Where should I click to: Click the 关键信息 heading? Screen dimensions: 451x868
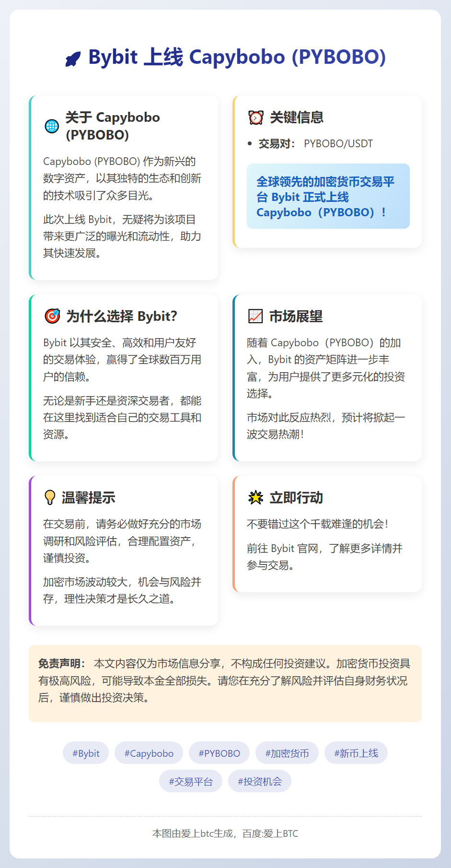[x=297, y=117]
